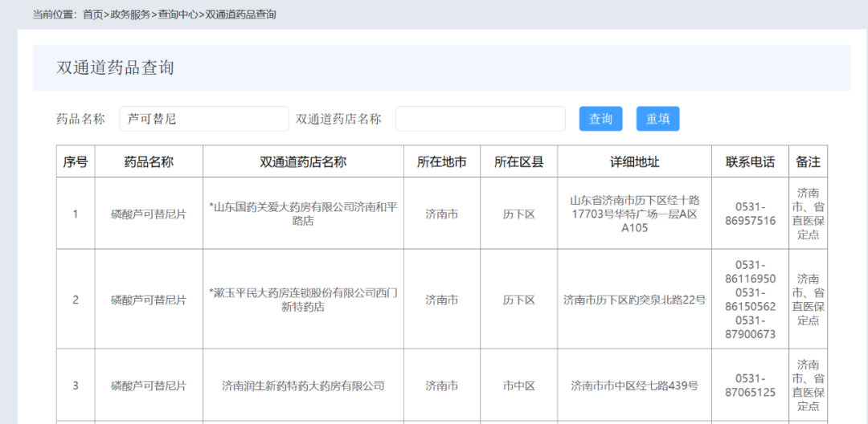This screenshot has width=868, height=424.
Task: Open 首页 in the breadcrumb
Action: (93, 15)
